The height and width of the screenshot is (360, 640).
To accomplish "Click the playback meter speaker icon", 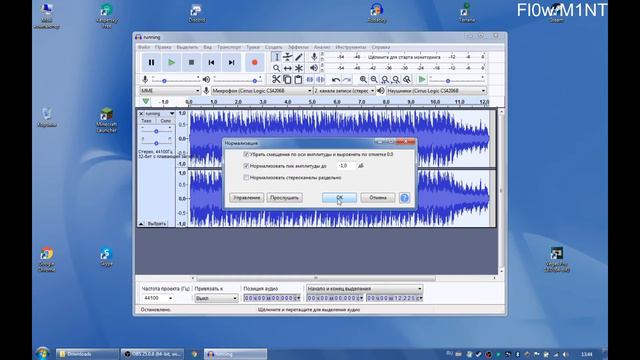I will coord(314,68).
